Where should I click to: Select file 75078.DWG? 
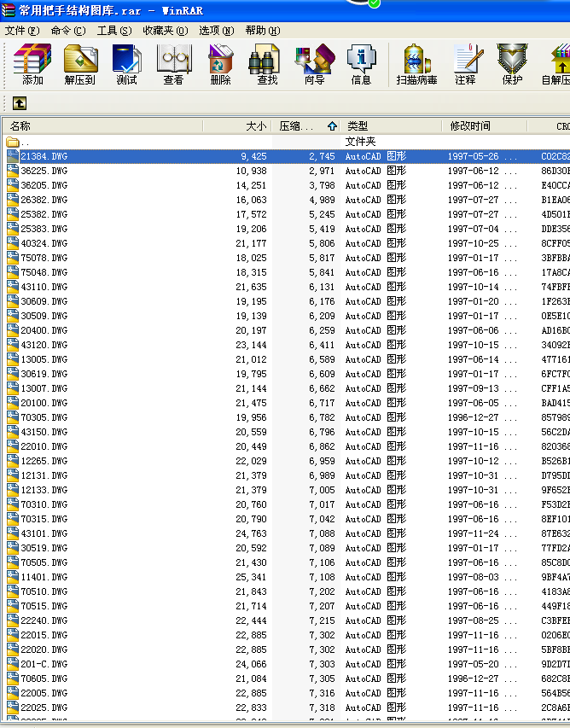44,258
